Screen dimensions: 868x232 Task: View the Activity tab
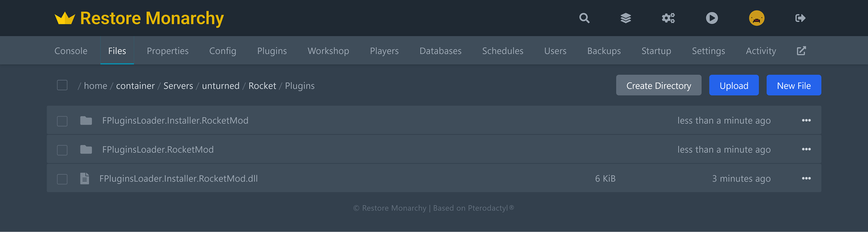coord(761,51)
